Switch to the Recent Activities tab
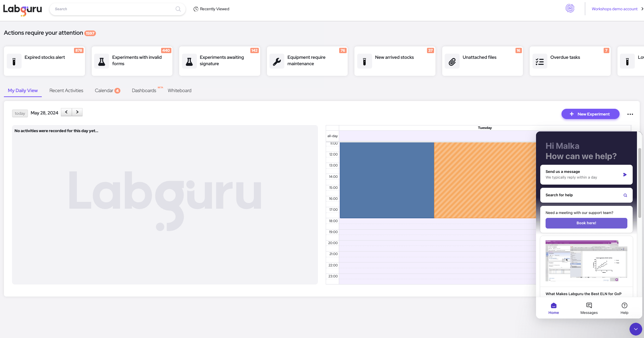 click(x=66, y=90)
